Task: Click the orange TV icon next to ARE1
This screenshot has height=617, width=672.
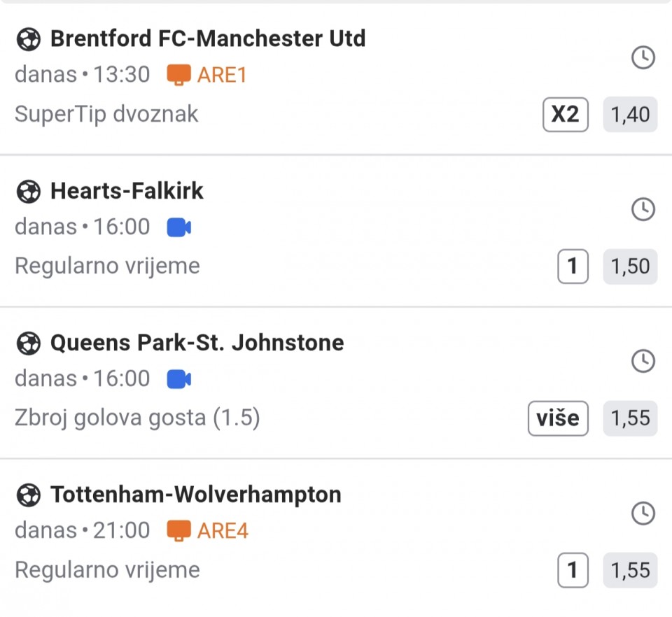Action: tap(179, 75)
